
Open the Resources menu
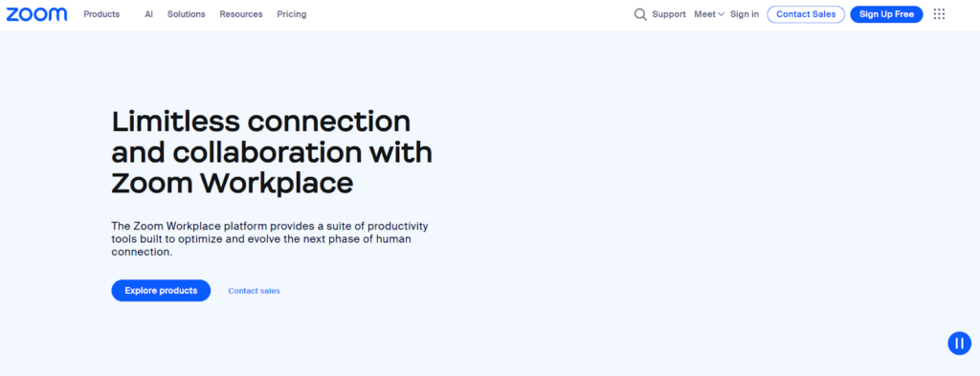(241, 14)
